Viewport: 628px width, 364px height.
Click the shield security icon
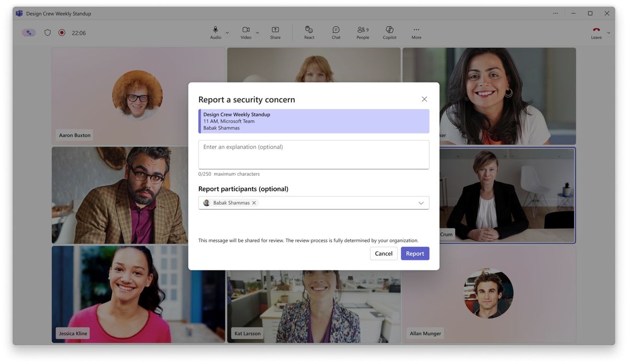pos(48,32)
